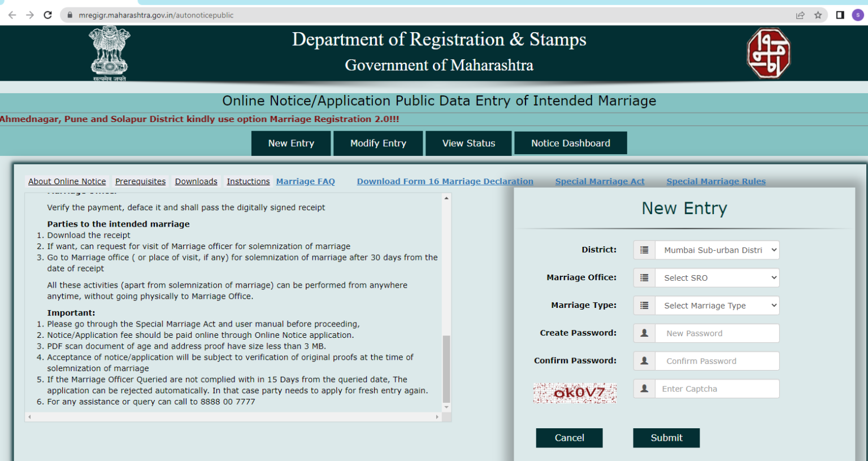Click the person icon beside Enter Captcha
The height and width of the screenshot is (461, 868).
[643, 388]
